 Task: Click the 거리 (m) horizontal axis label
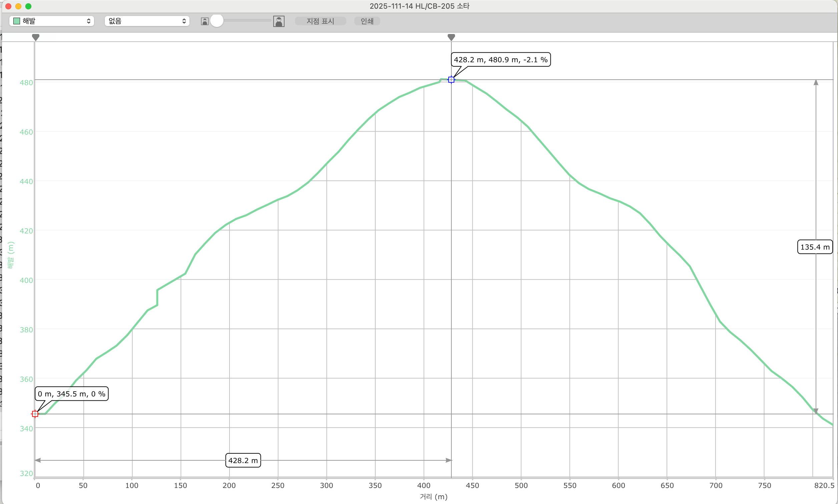click(x=433, y=497)
